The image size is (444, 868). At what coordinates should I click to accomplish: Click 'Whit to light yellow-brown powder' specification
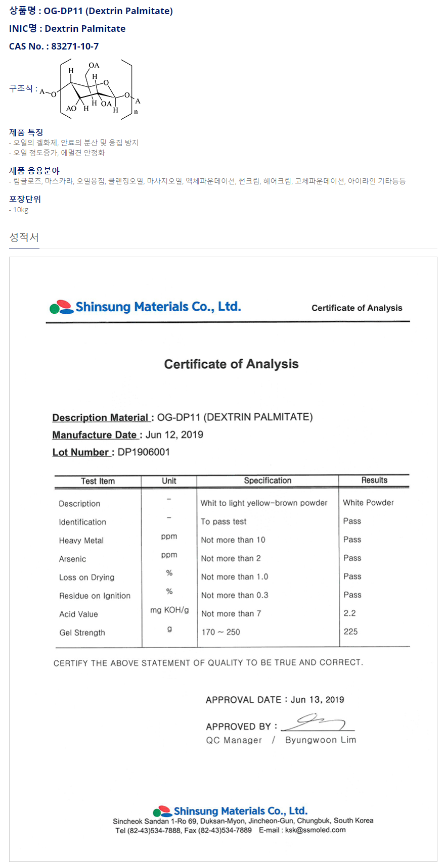coord(264,503)
